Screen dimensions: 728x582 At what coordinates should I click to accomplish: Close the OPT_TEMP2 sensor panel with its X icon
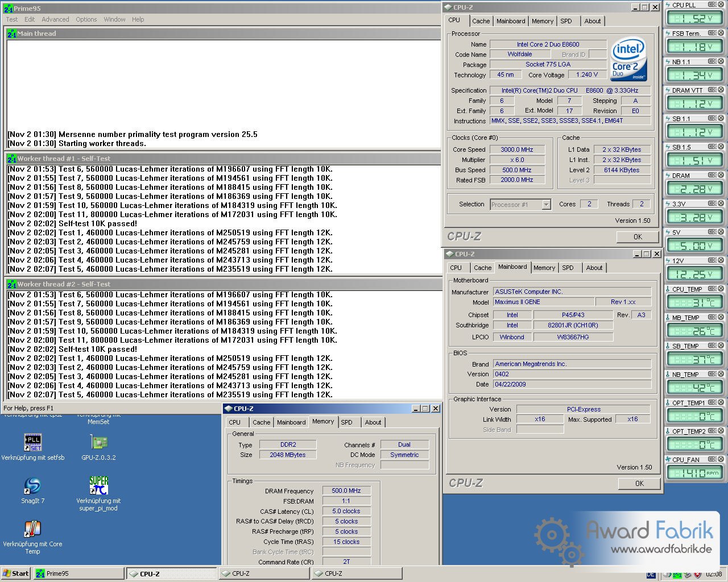coord(721,431)
